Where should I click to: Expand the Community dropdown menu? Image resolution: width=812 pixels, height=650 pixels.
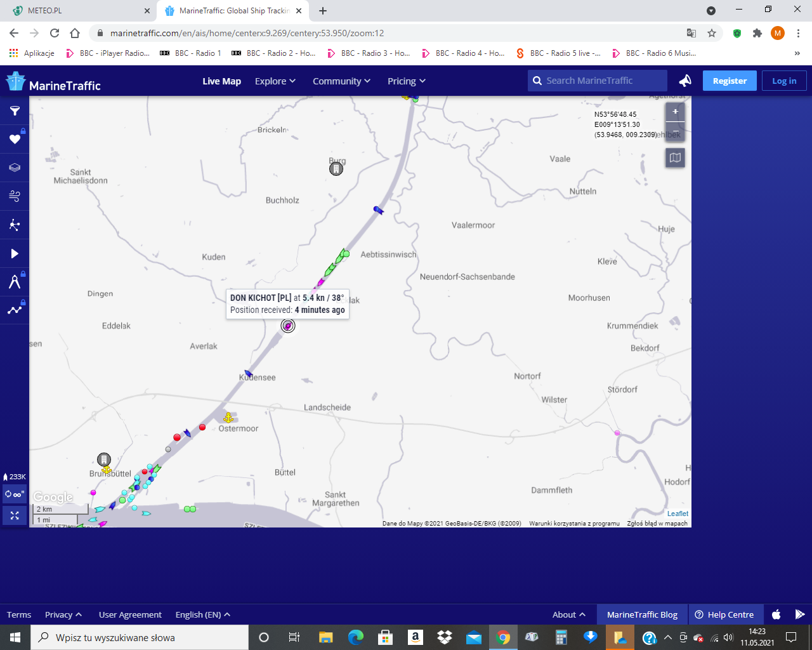(x=341, y=81)
